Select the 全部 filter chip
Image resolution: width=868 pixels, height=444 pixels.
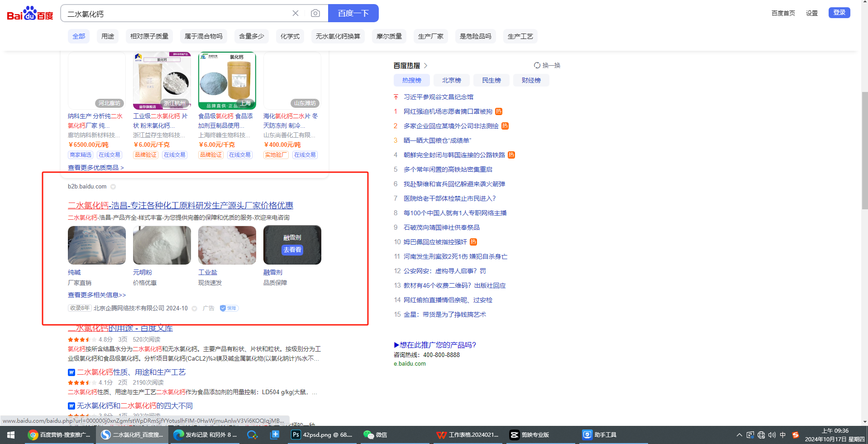coord(79,36)
